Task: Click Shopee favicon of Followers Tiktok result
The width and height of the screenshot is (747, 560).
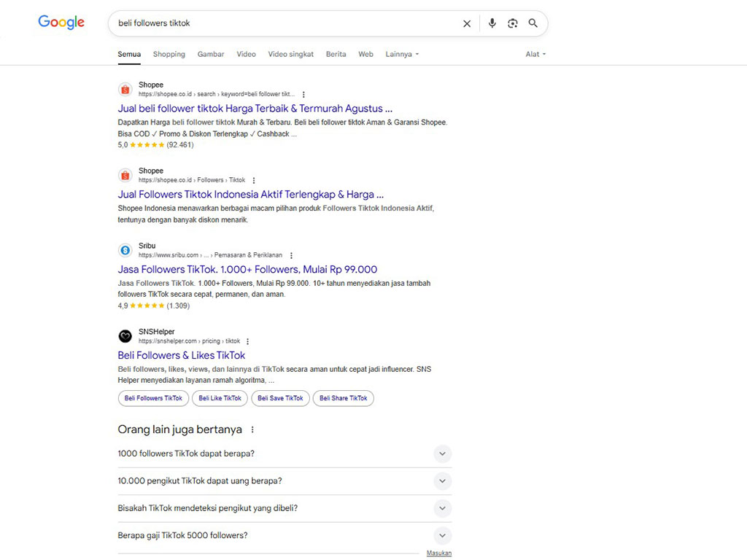Action: [125, 175]
